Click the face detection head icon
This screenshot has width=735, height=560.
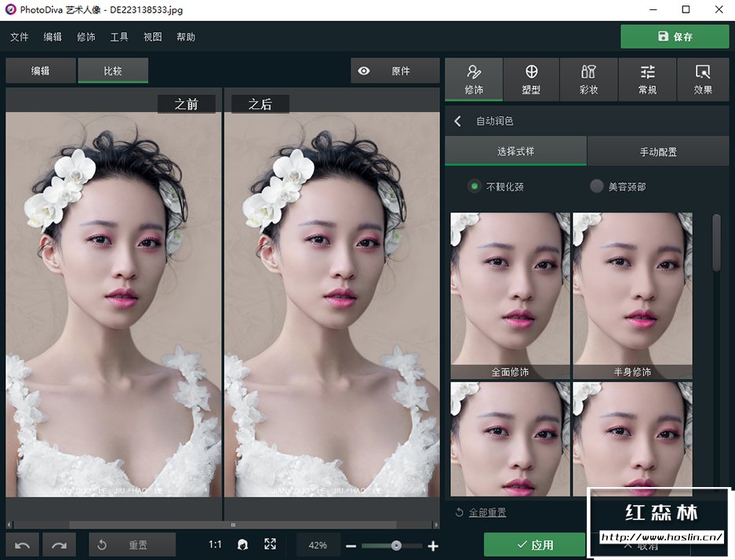pos(243,545)
